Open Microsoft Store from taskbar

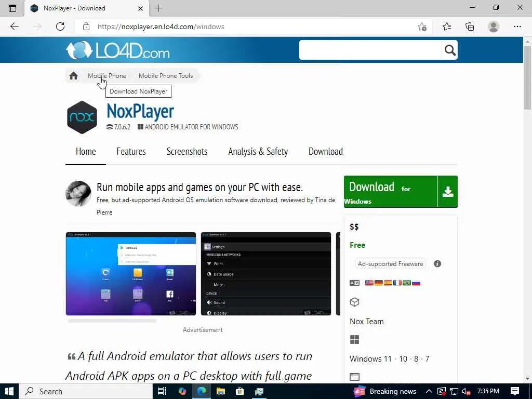240,391
